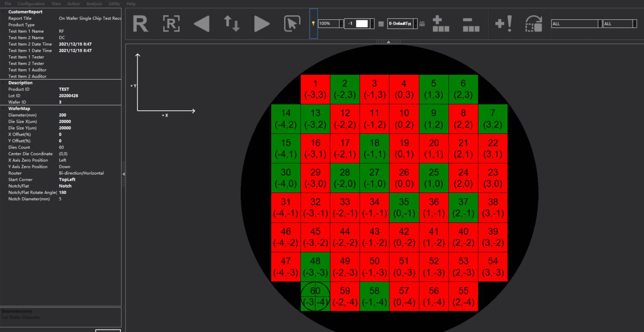Select green die 14 at (-4,2)
Viewport: 644px width, 332px height.
(286, 119)
